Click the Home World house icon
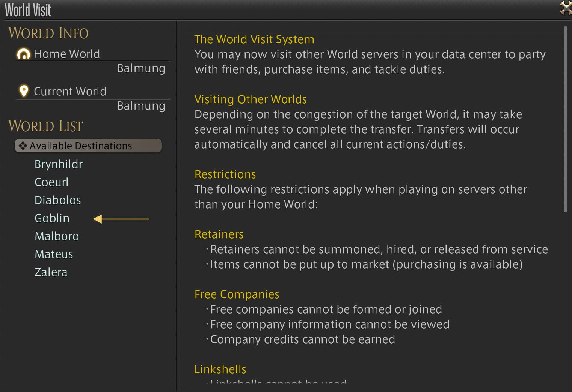Viewport: 572px width, 392px height. coord(23,54)
